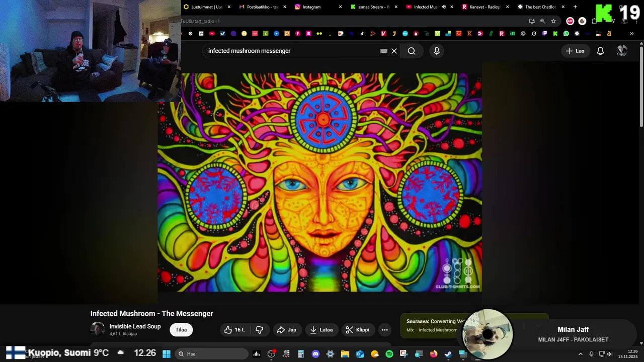Close the Instagram tab
This screenshot has width=644, height=362.
340,7
